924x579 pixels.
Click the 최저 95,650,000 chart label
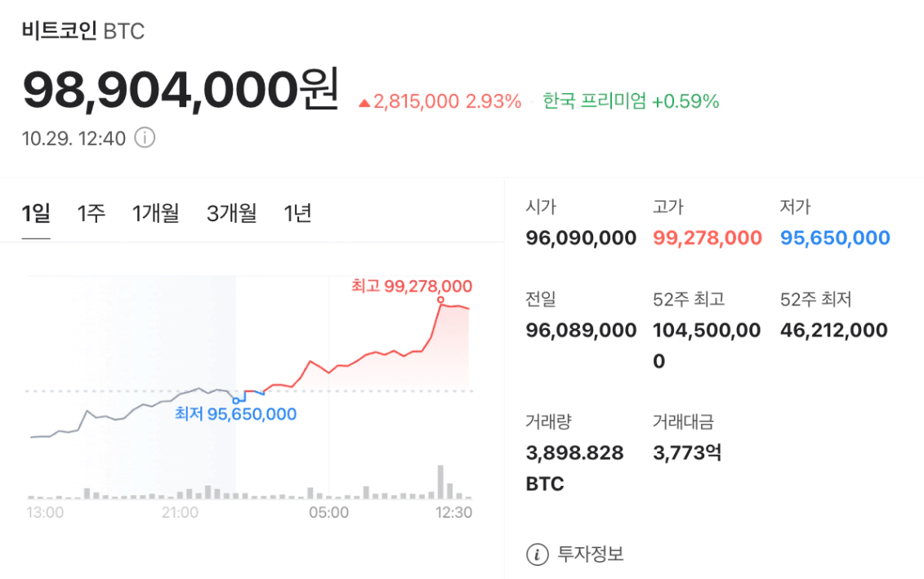tap(236, 414)
